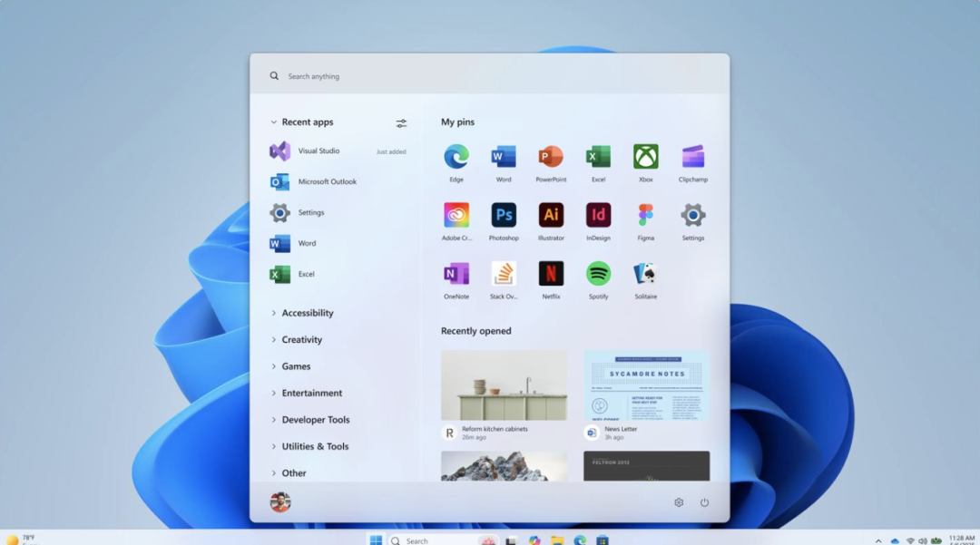Click the "Recently opened" heading
Screen dimensions: 980x545
[x=475, y=331]
